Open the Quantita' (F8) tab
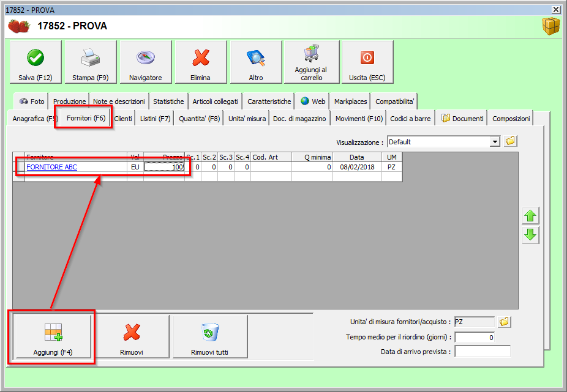Screen dimensions: 567x392 coord(199,119)
